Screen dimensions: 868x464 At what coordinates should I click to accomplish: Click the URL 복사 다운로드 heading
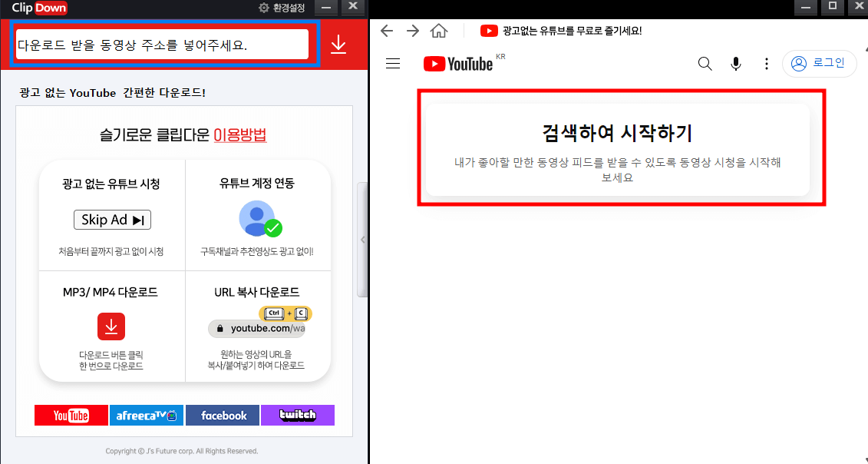(257, 292)
